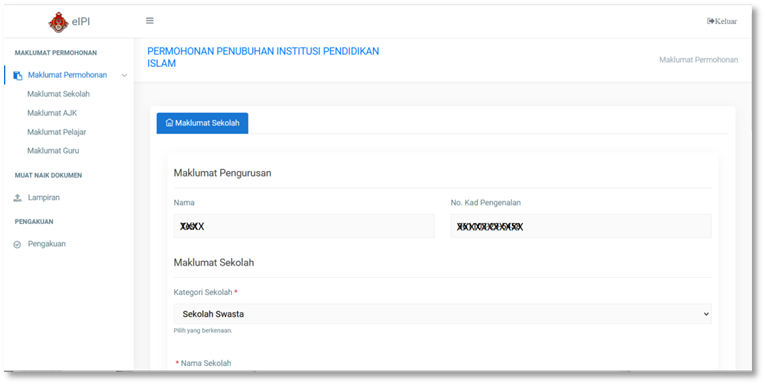Click the Sekolah Swasta dropdown arrow
The image size is (765, 385).
[x=705, y=314]
